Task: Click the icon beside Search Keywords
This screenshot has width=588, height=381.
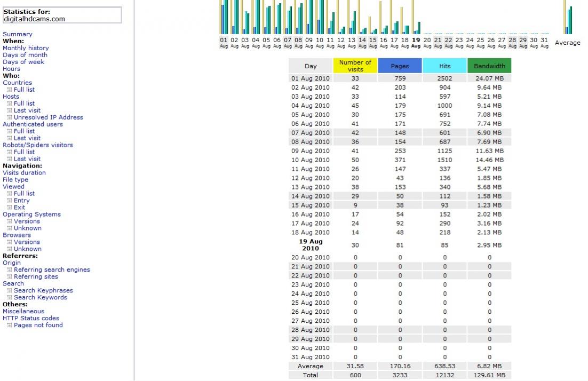Action: tap(10, 297)
